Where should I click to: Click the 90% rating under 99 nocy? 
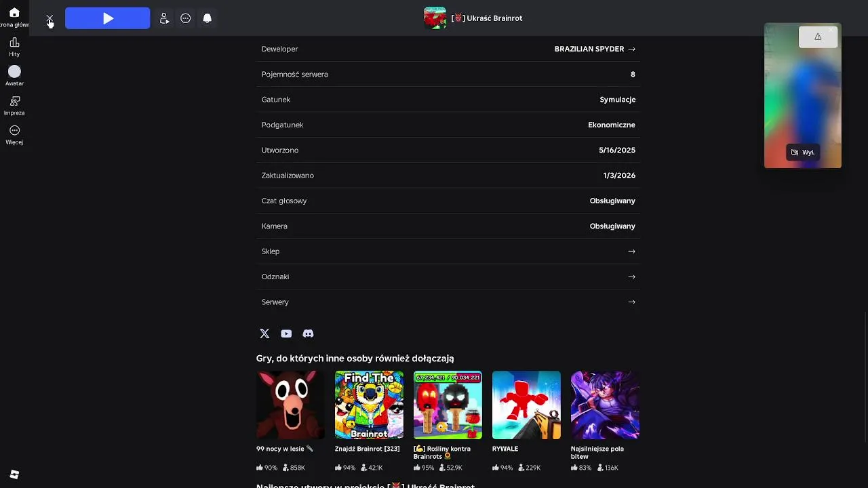pos(267,468)
